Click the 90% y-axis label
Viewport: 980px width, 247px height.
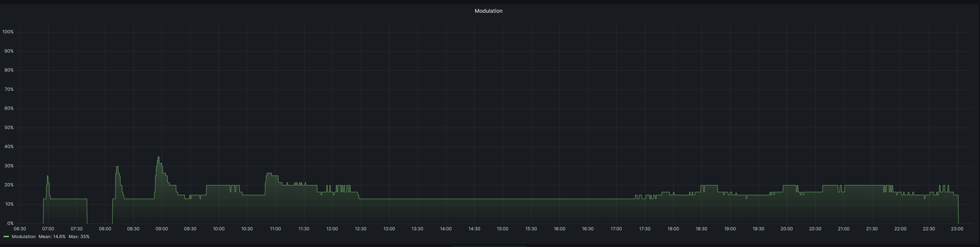pos(9,51)
